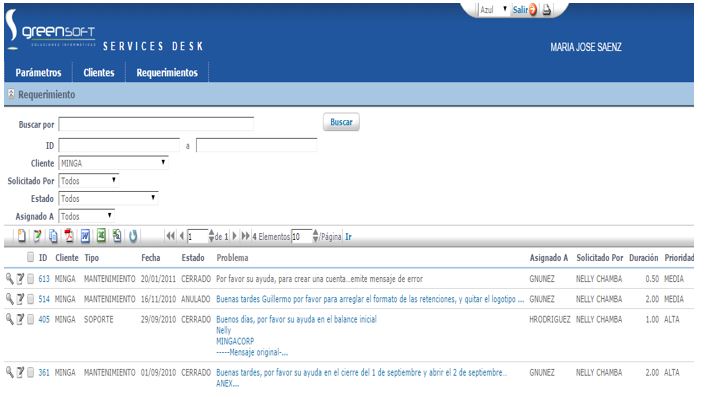Click the ending ID input field
The image size is (710, 397).
pyautogui.click(x=257, y=145)
